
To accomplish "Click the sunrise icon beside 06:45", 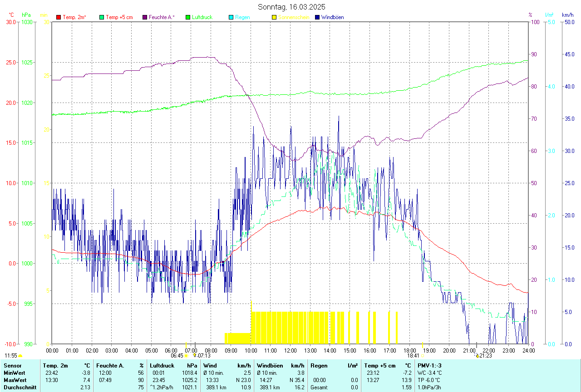I will click(x=186, y=356).
